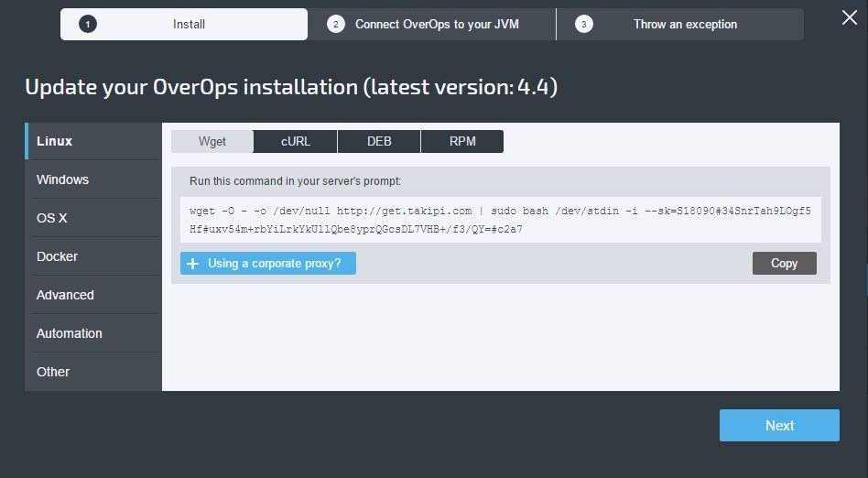This screenshot has width=868, height=478.
Task: Copy the install command
Action: (784, 264)
